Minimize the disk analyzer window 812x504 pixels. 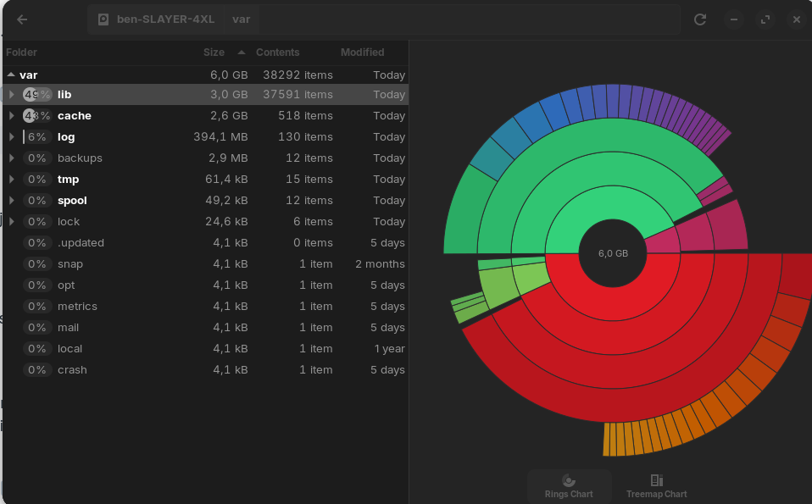pyautogui.click(x=734, y=19)
